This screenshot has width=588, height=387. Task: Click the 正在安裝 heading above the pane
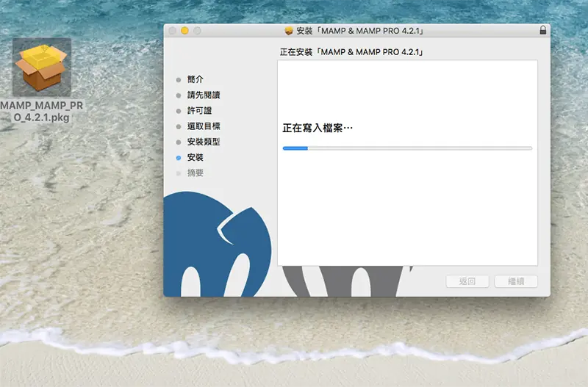point(351,52)
